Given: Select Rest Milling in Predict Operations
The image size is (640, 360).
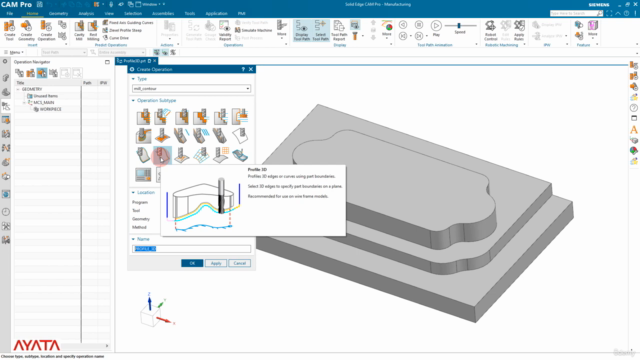Looking at the screenshot, I should pos(93,31).
